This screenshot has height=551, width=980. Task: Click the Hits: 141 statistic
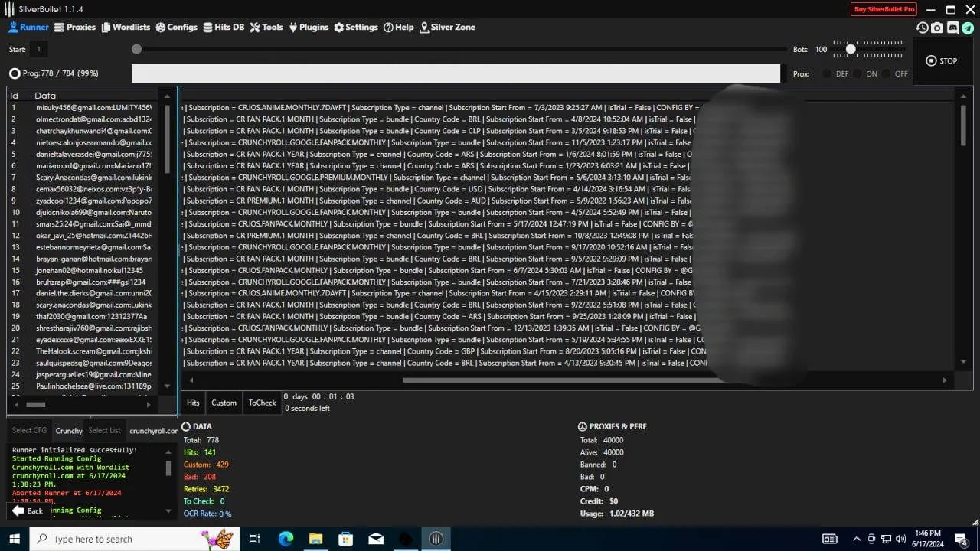tap(200, 452)
